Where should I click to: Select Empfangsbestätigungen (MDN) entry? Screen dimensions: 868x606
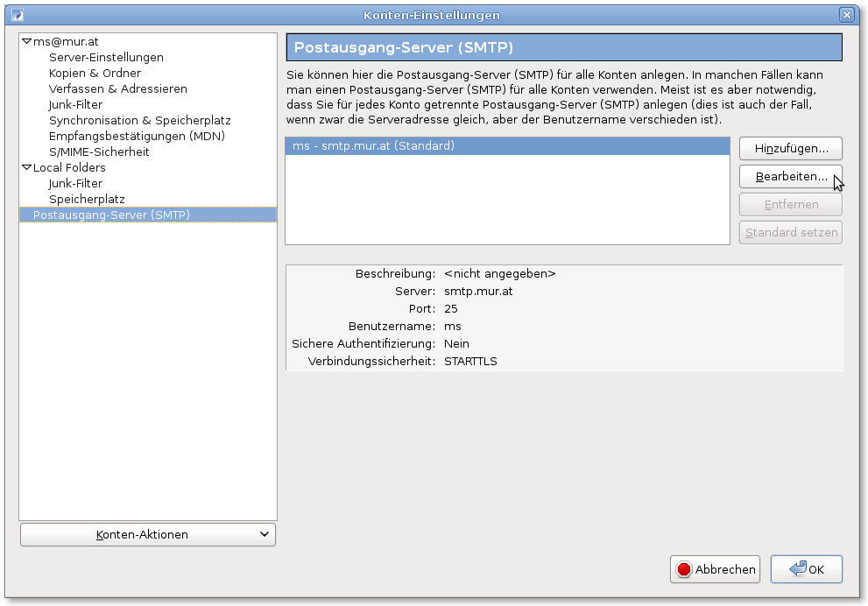(x=137, y=137)
